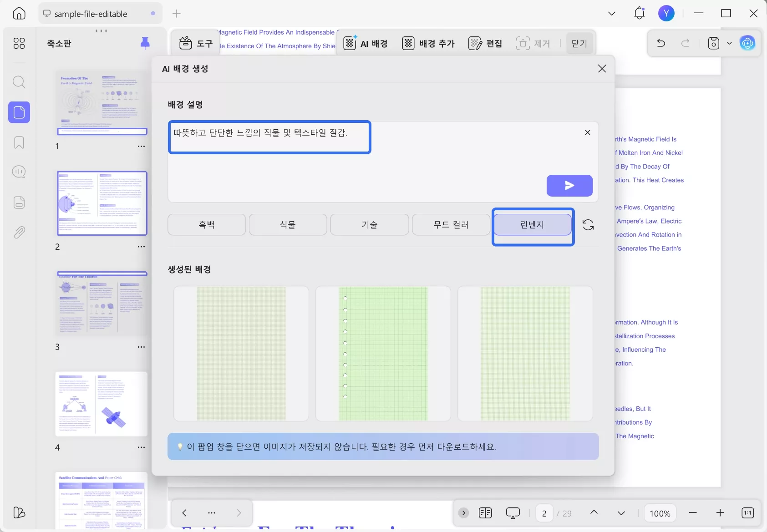Open the comments panel in the sidebar
This screenshot has height=532, width=767.
tap(19, 172)
